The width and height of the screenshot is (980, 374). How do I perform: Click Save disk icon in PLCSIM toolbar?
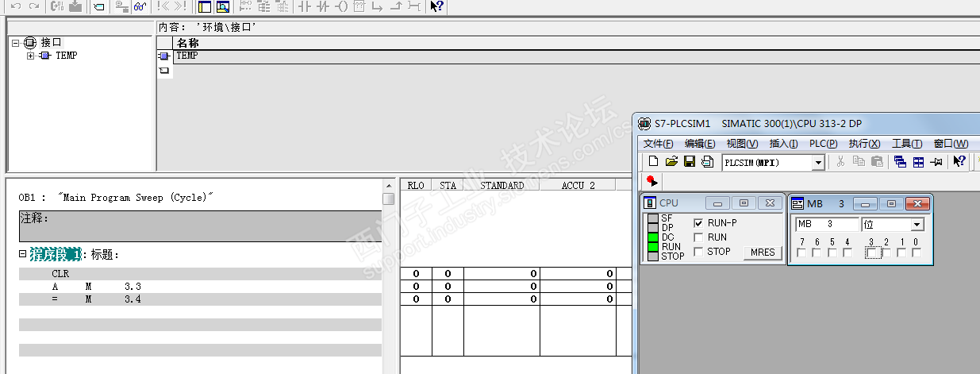(x=690, y=162)
